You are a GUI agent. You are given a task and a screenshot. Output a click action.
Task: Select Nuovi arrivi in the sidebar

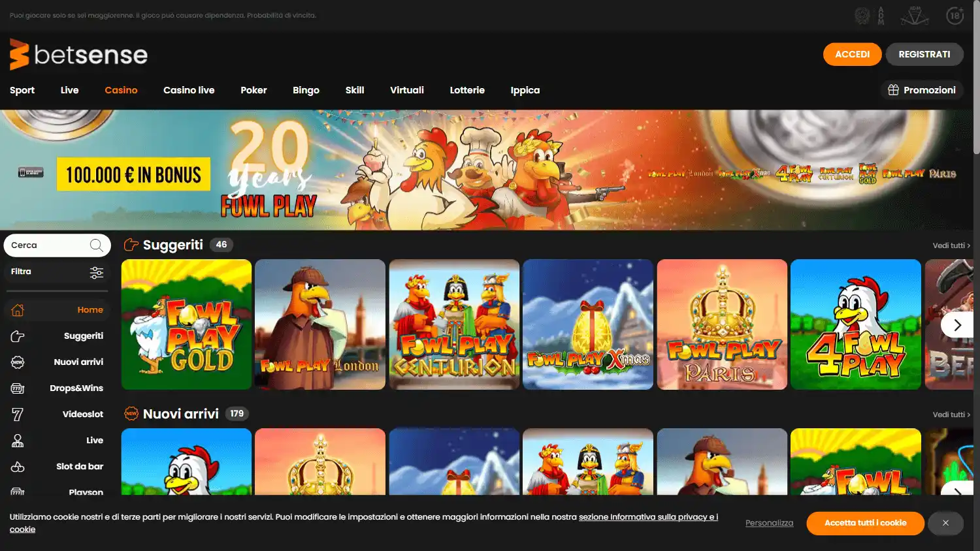point(57,362)
